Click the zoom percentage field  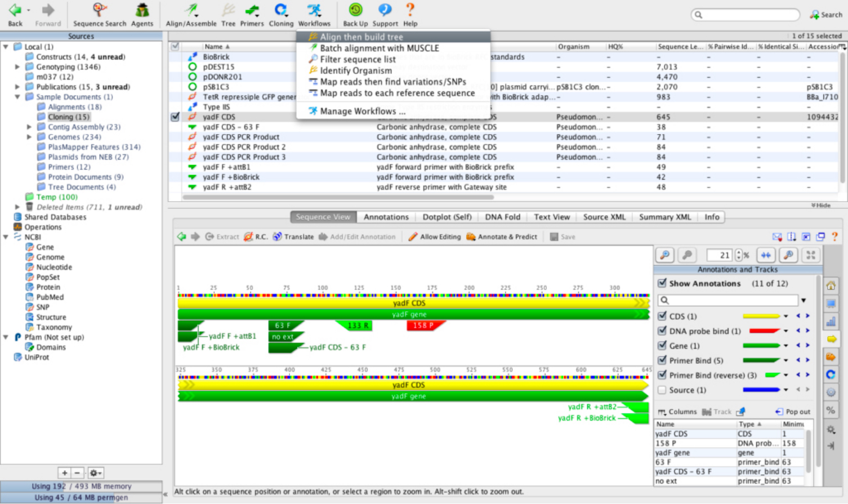click(720, 255)
